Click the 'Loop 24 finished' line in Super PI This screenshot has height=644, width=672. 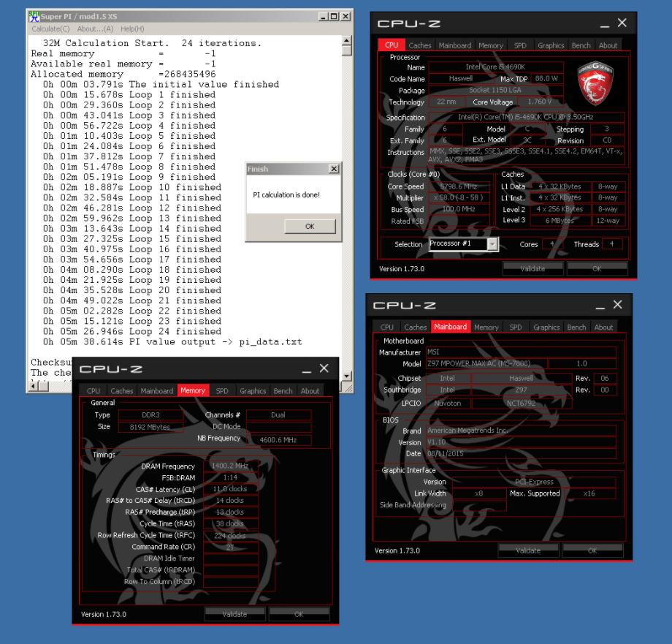click(x=175, y=331)
